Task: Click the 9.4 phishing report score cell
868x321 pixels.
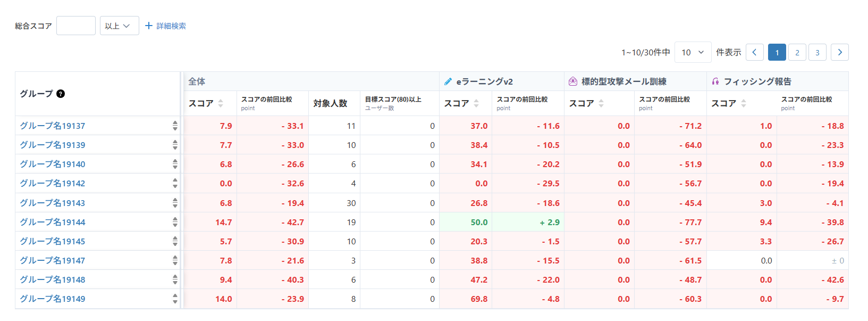Action: [x=742, y=222]
